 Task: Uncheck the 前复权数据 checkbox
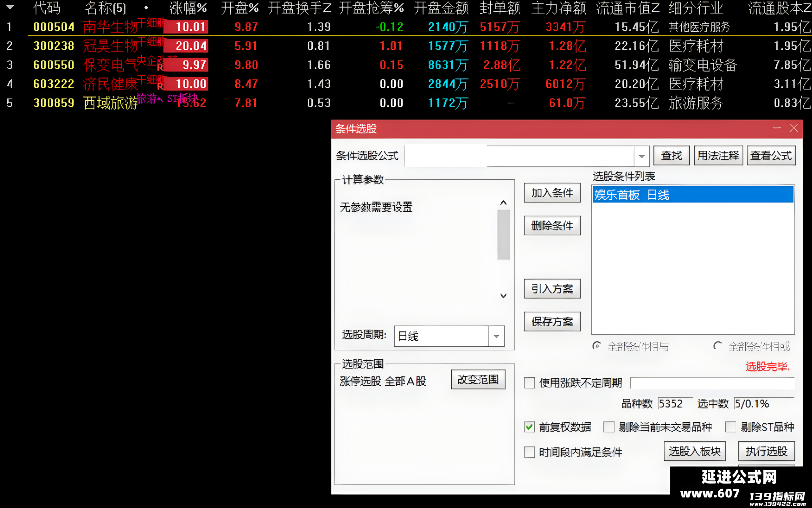(529, 427)
